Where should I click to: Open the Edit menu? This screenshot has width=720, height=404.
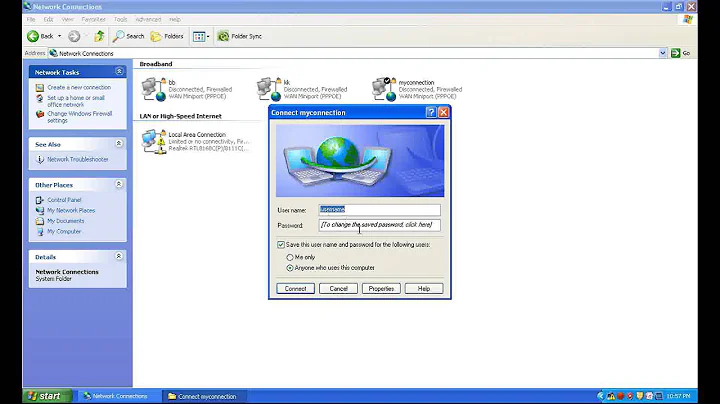pyautogui.click(x=48, y=19)
